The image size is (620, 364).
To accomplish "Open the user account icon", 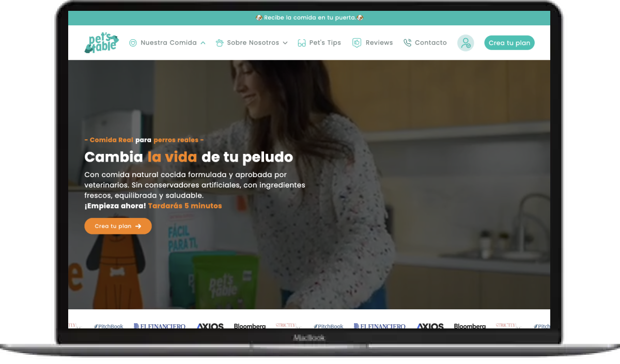I will pyautogui.click(x=466, y=43).
